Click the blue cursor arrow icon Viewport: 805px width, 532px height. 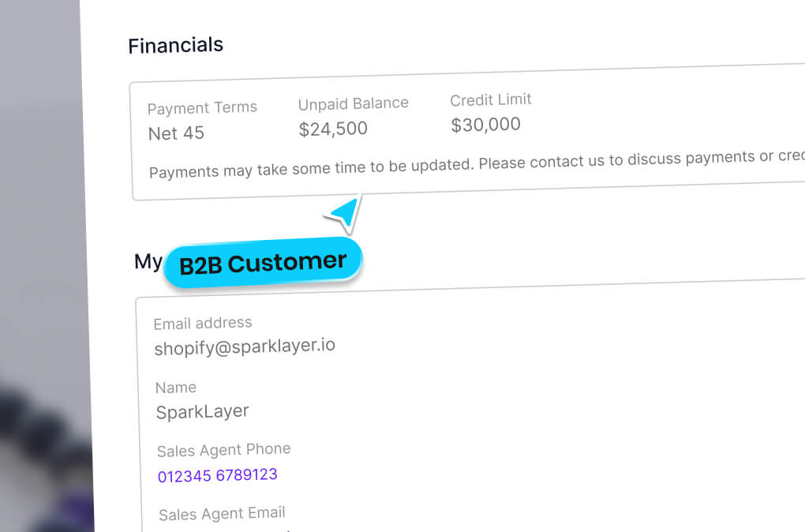coord(345,213)
